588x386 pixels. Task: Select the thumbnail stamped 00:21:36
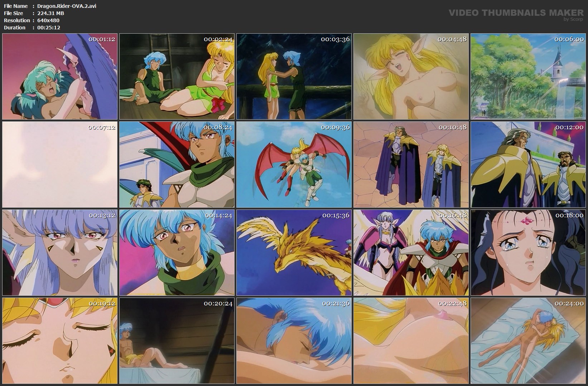294,341
